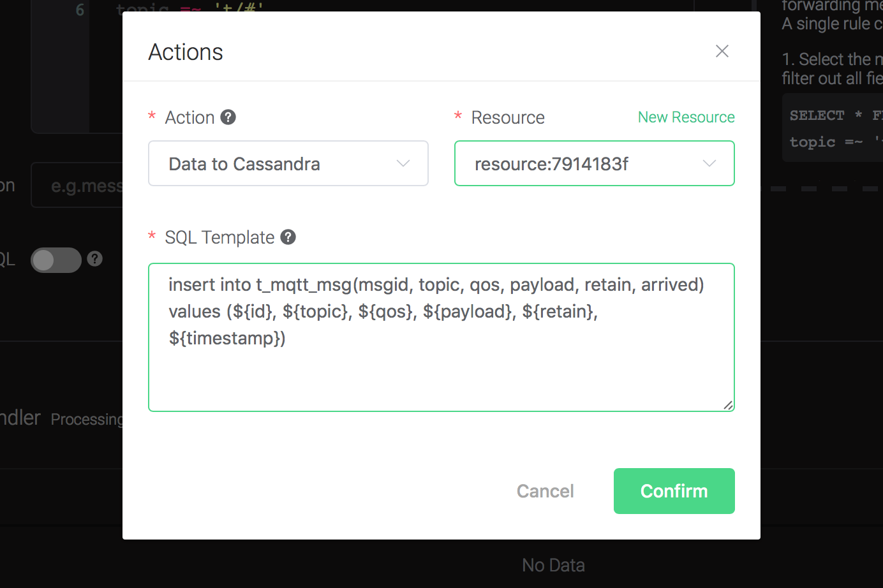Click the Actions dialog title
Screen dimensions: 883x588
point(186,52)
